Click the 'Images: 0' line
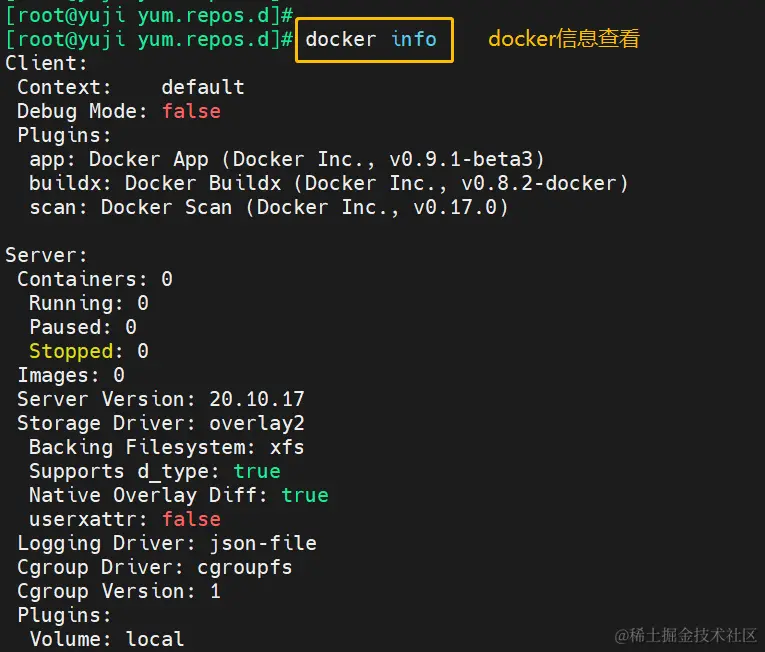 pos(71,375)
